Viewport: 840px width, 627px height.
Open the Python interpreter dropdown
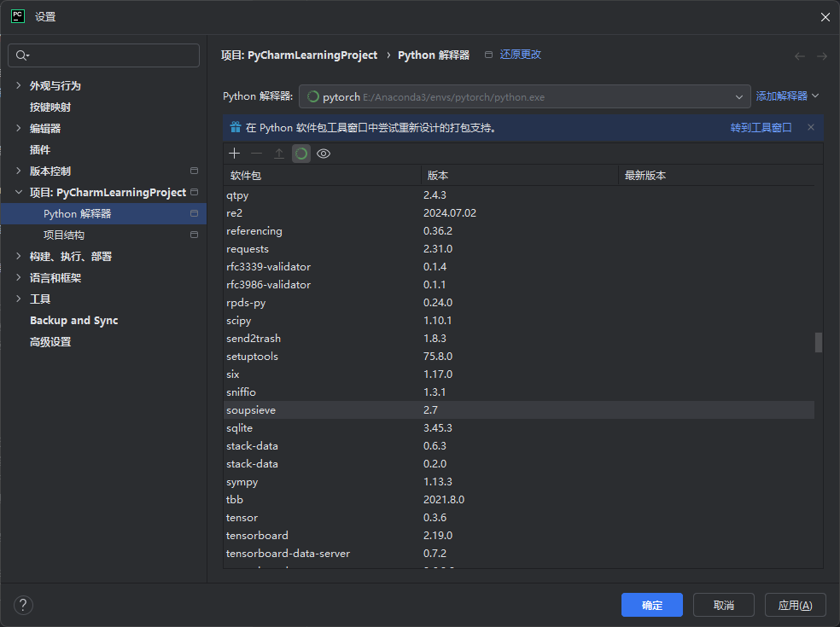pos(524,97)
